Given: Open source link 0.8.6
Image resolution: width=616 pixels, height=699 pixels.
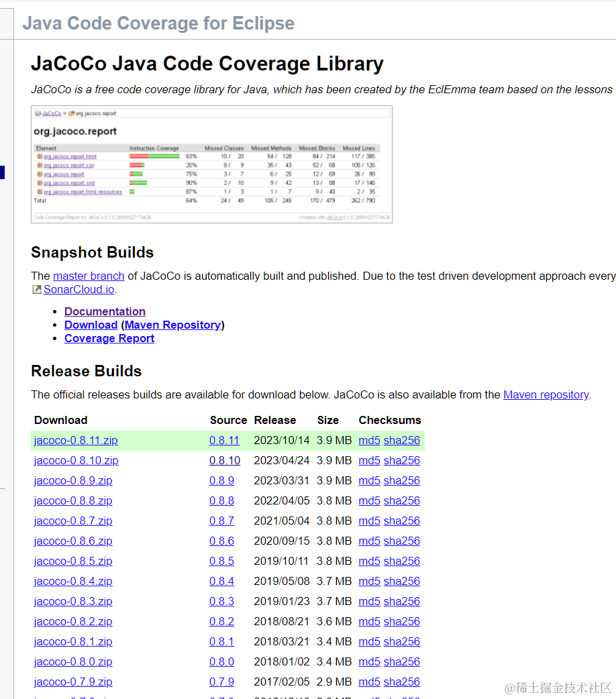Looking at the screenshot, I should [x=221, y=541].
